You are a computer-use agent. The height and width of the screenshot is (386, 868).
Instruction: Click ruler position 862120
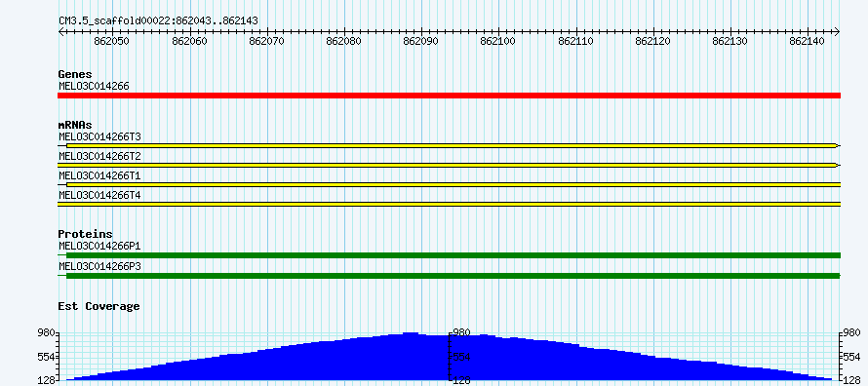[653, 42]
